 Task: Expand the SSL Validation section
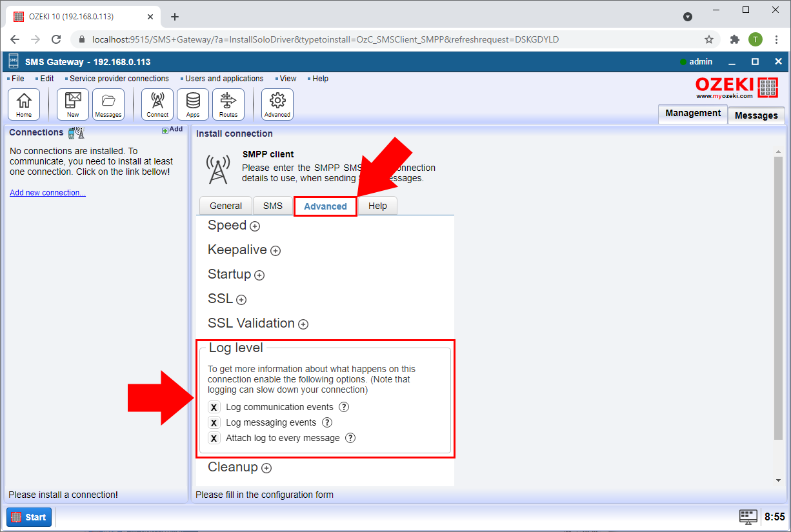tap(303, 324)
